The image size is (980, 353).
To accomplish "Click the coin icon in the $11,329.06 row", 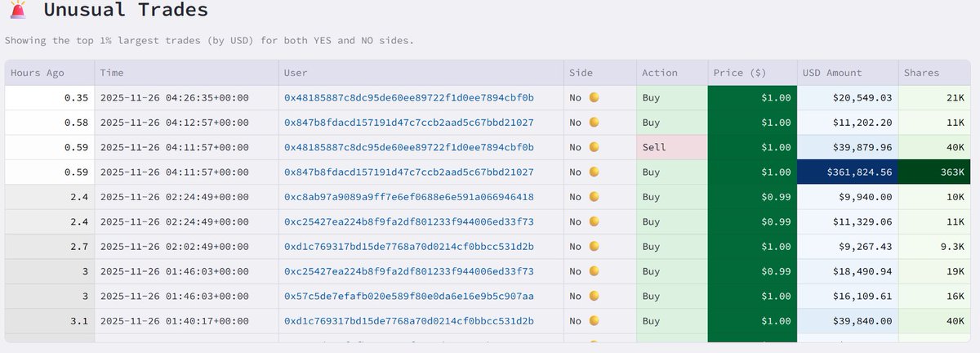I will coord(595,222).
